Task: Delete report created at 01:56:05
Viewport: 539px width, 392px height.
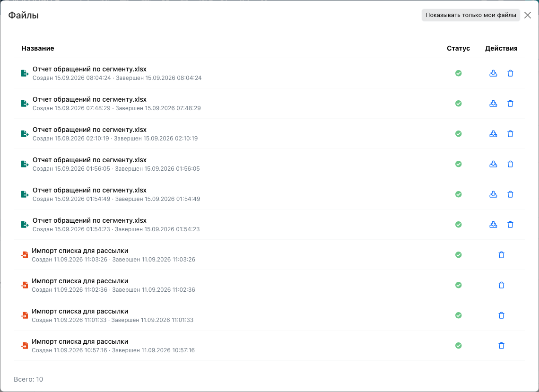Action: point(510,164)
